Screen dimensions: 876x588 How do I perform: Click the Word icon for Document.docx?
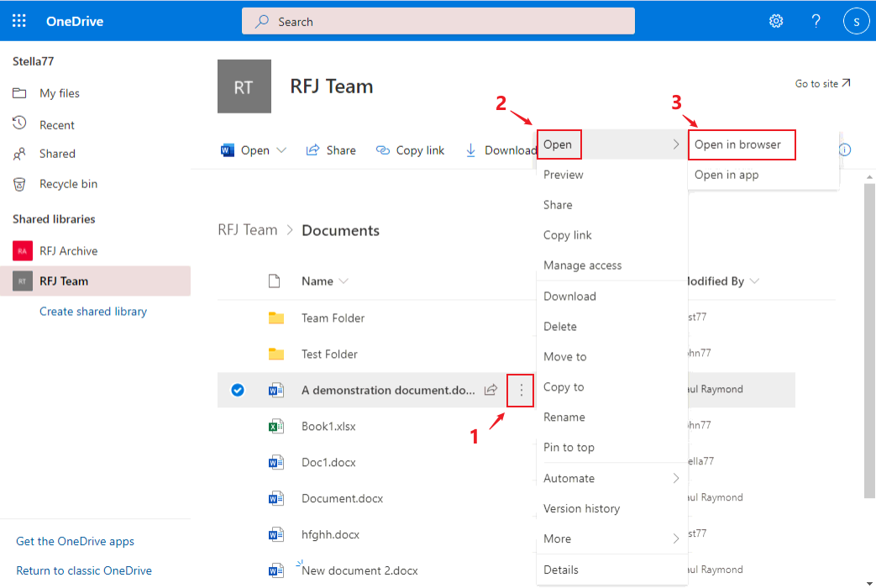pyautogui.click(x=276, y=499)
